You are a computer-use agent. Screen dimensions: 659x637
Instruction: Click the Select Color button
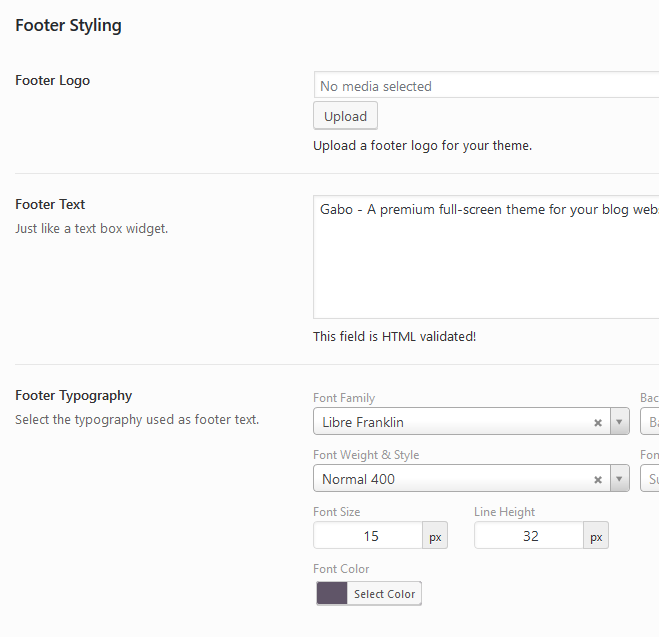coord(384,594)
